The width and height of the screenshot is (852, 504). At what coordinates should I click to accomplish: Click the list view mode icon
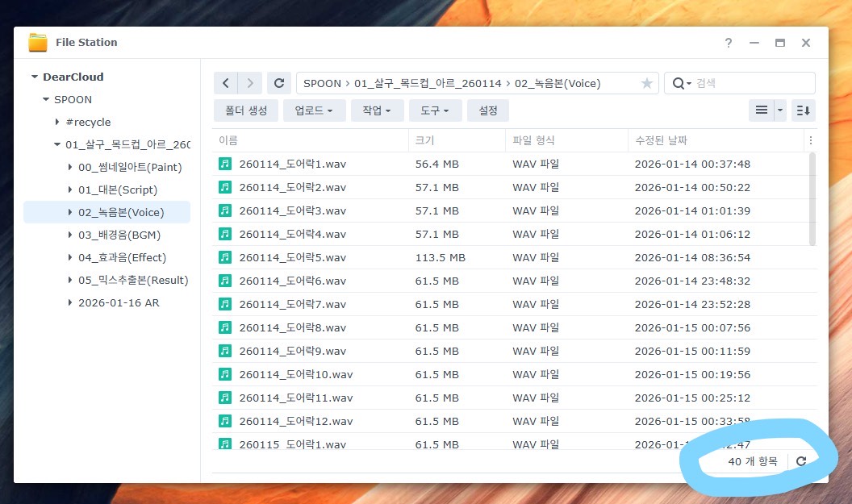click(x=761, y=110)
